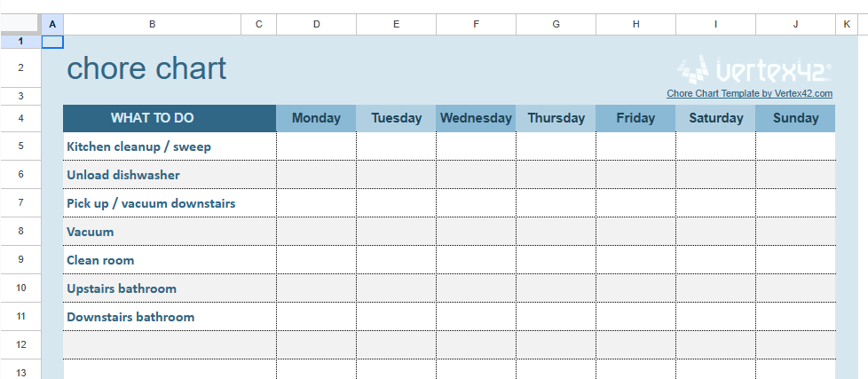
Task: Click the "chore chart" title cell
Action: pyautogui.click(x=147, y=68)
